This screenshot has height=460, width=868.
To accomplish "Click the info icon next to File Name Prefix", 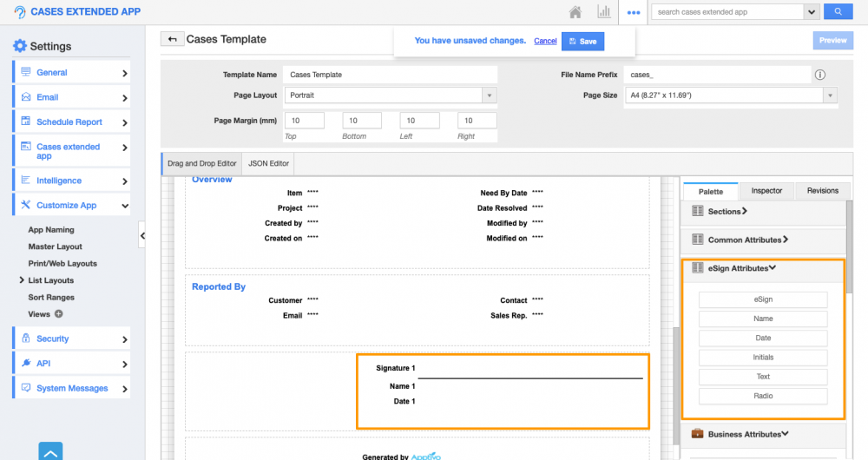I will pos(819,75).
